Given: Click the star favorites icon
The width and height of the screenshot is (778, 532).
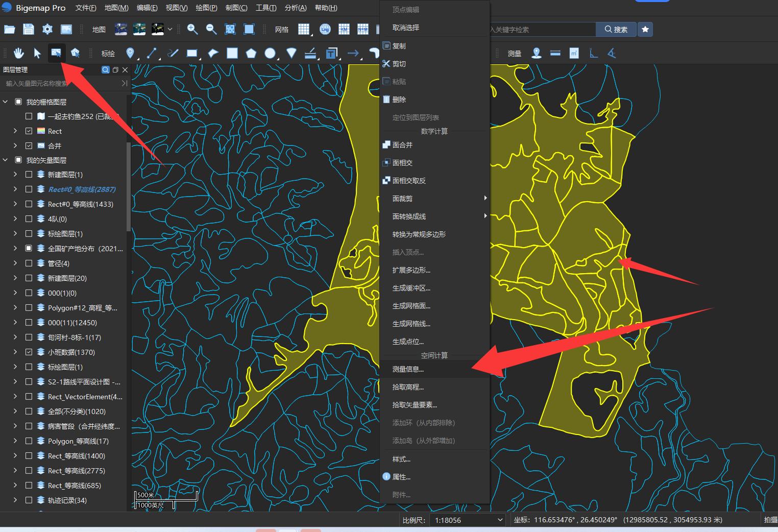Looking at the screenshot, I should pos(645,29).
